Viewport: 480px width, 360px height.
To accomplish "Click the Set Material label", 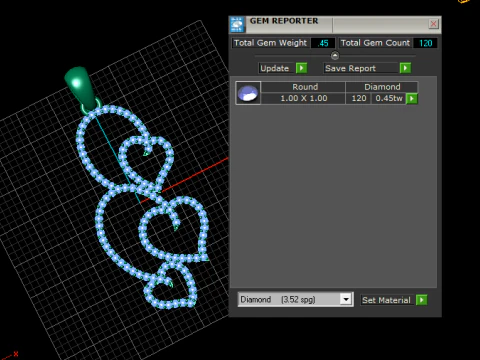I will [x=387, y=300].
